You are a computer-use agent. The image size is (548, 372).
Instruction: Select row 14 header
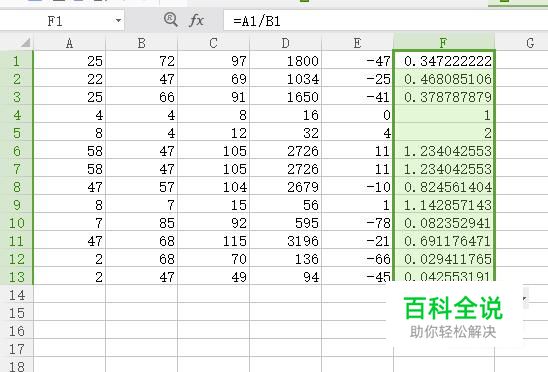pos(16,295)
